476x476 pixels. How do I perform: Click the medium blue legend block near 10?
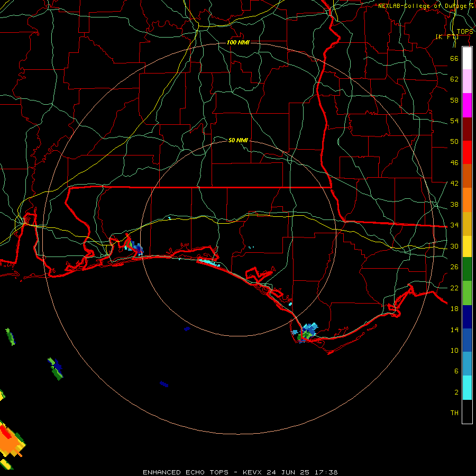click(467, 340)
